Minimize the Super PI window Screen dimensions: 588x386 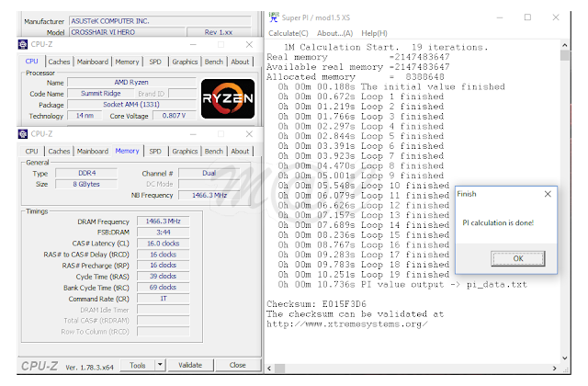point(500,17)
